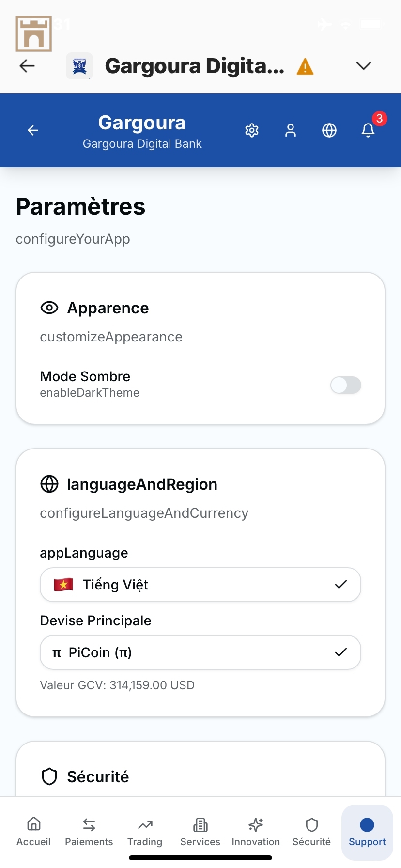Enable the Mode Sombre toggle
The width and height of the screenshot is (401, 868).
[x=346, y=385]
